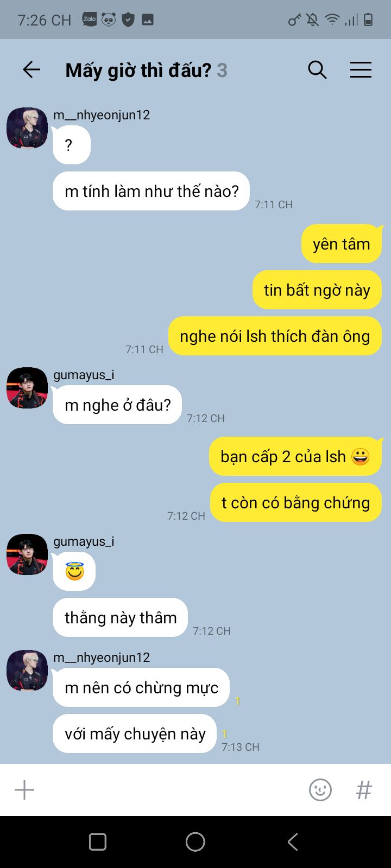The width and height of the screenshot is (391, 868).
Task: Select the "m tính làm như thế nào?" message
Action: tap(151, 191)
